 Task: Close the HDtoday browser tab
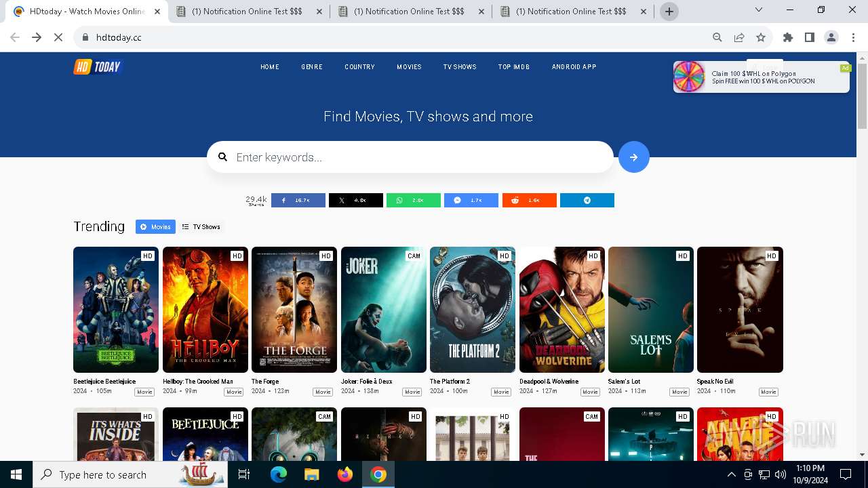157,12
